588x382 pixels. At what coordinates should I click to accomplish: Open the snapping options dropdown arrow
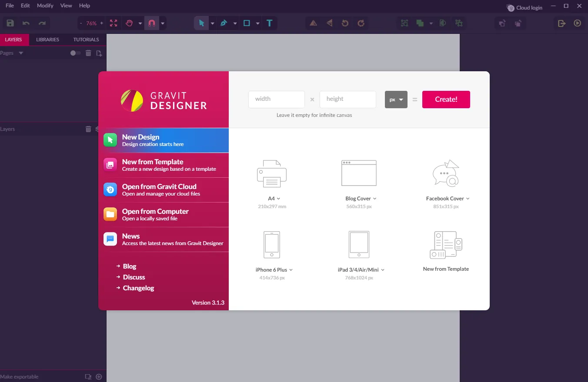(x=163, y=23)
